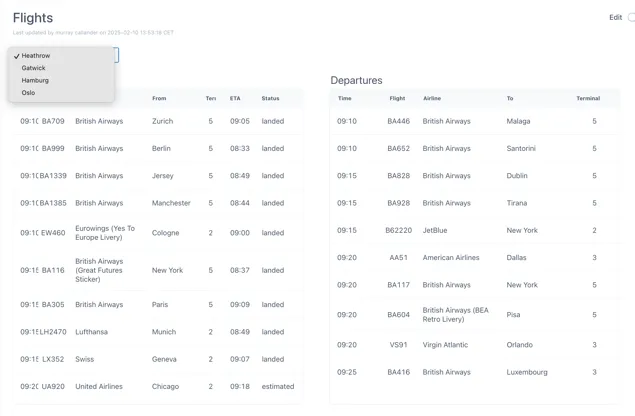The height and width of the screenshot is (416, 635).
Task: Click British Airways (Great Futures Sticker) airline
Action: coord(99,270)
